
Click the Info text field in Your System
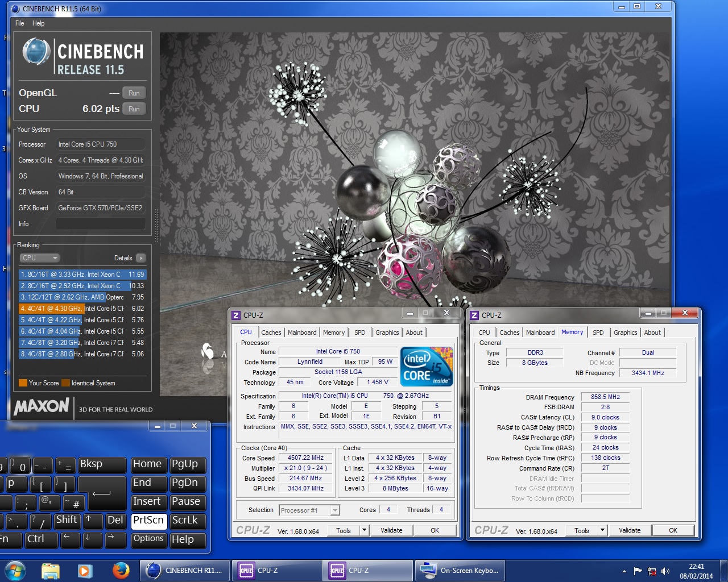pos(100,224)
